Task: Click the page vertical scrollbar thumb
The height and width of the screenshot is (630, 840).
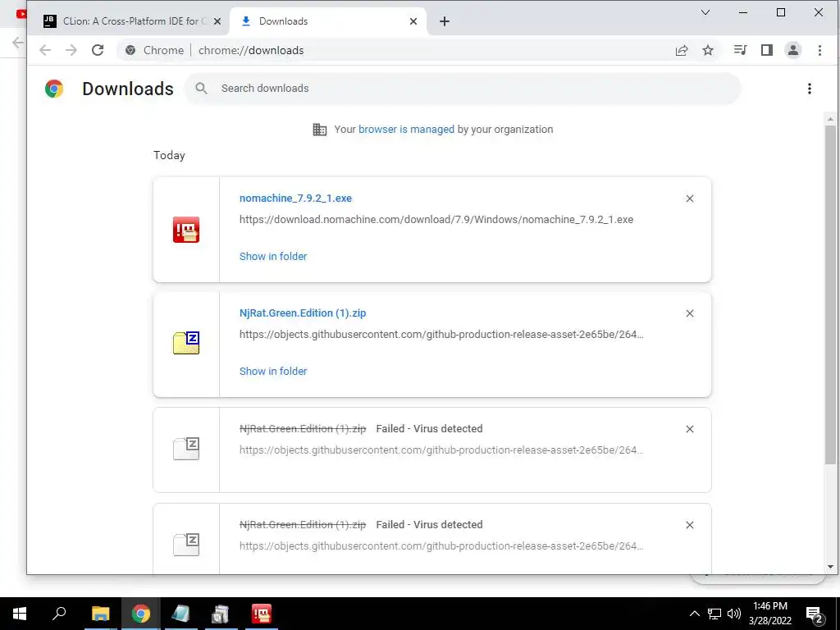Action: 830,294
